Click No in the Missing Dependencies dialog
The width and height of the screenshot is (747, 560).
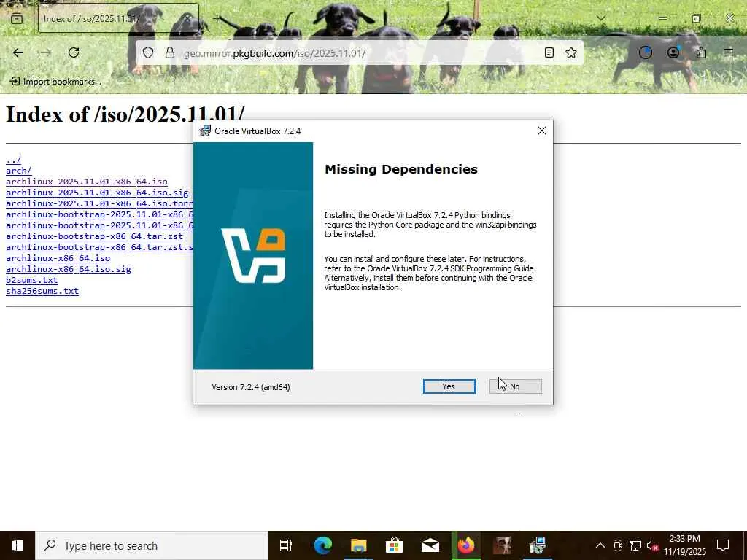click(x=516, y=386)
